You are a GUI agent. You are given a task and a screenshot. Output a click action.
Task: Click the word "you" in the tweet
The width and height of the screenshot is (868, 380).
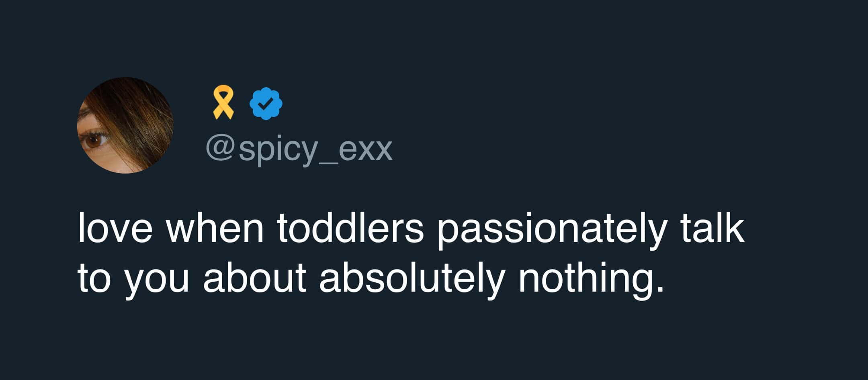click(x=156, y=280)
